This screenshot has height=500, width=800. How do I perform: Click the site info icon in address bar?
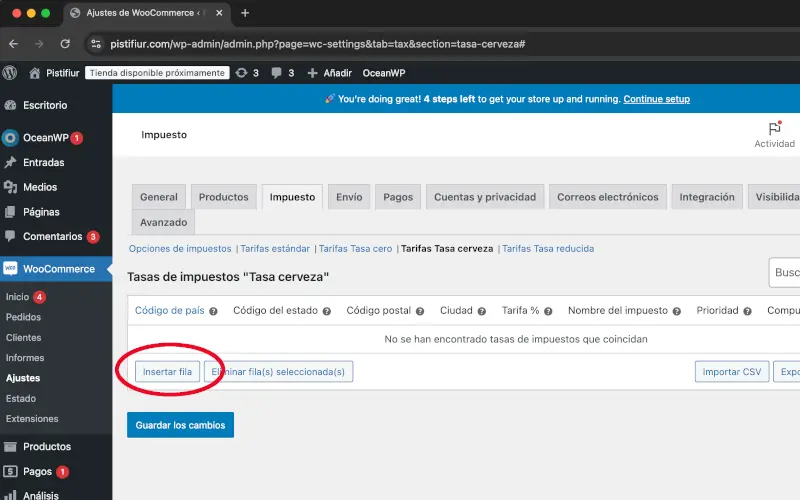[x=96, y=44]
